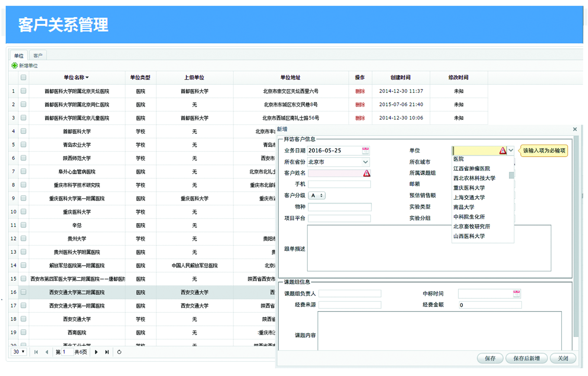Check the select-all checkbox in header

tap(23, 77)
